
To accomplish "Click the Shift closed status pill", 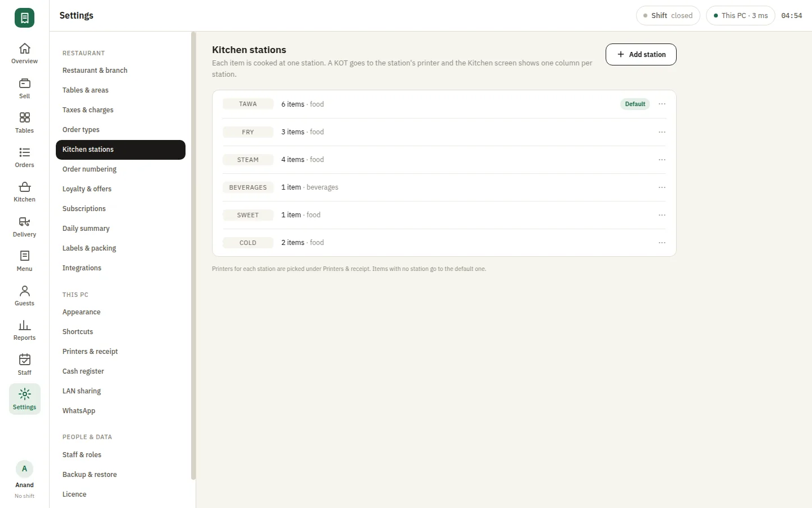I will [x=668, y=16].
